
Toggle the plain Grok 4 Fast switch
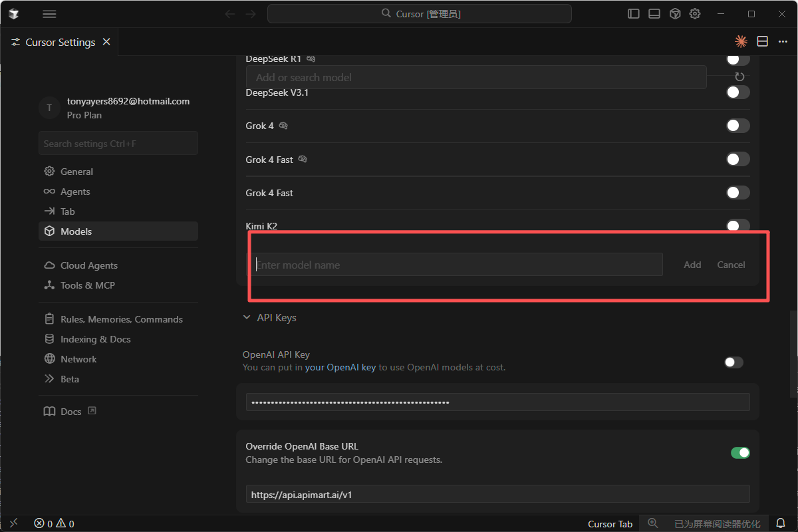[738, 193]
